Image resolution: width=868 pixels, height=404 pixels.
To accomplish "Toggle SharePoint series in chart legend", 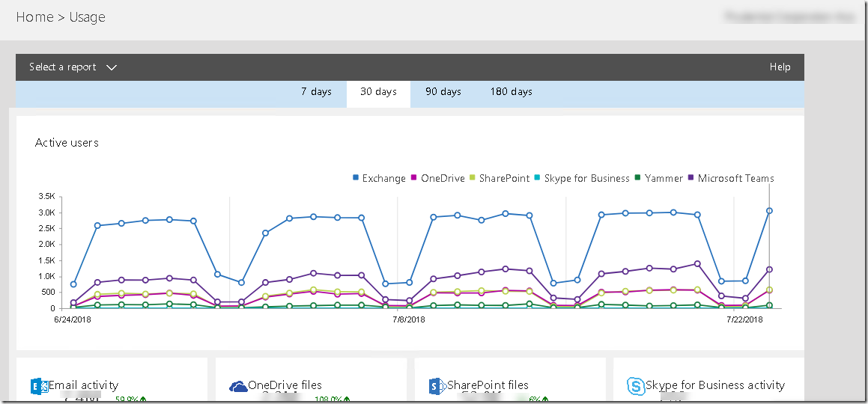I will 500,178.
